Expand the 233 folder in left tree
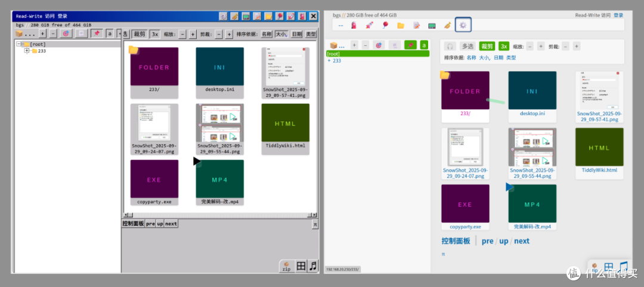 click(27, 51)
